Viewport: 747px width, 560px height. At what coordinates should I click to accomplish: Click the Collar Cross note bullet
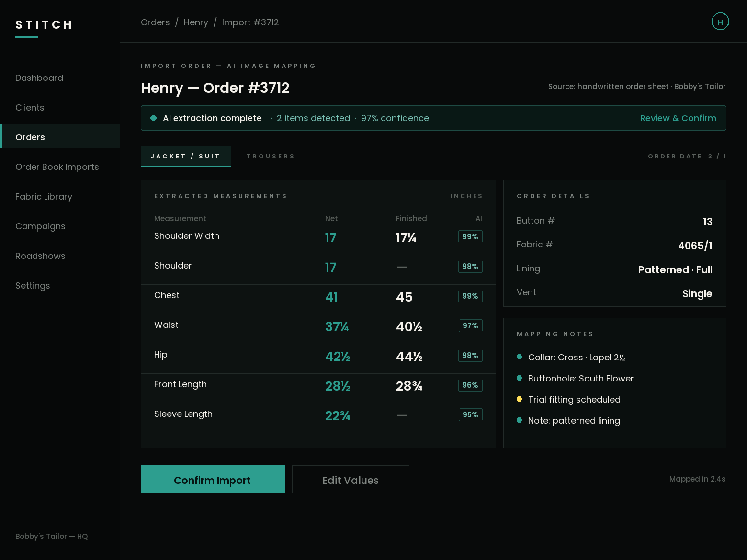pos(519,357)
